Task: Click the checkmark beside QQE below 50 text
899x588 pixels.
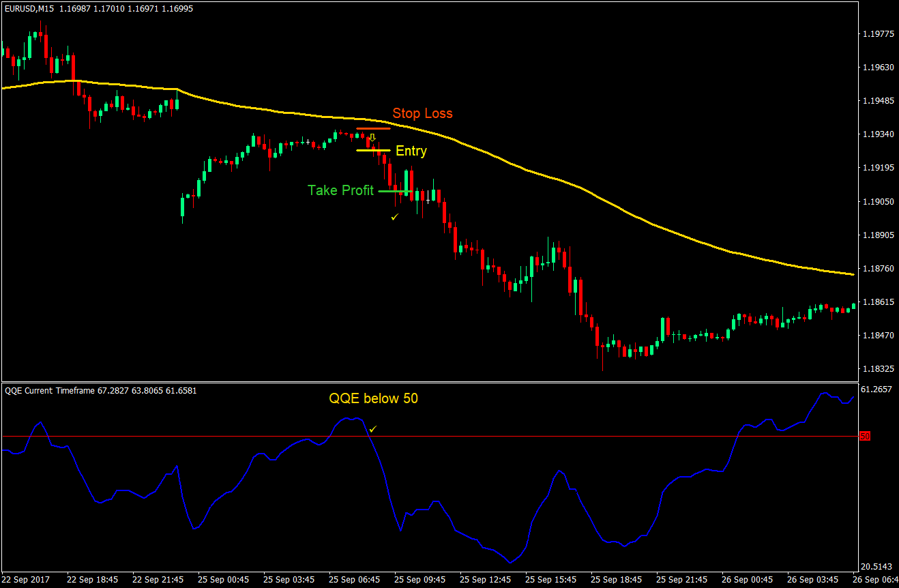Action: pos(372,429)
